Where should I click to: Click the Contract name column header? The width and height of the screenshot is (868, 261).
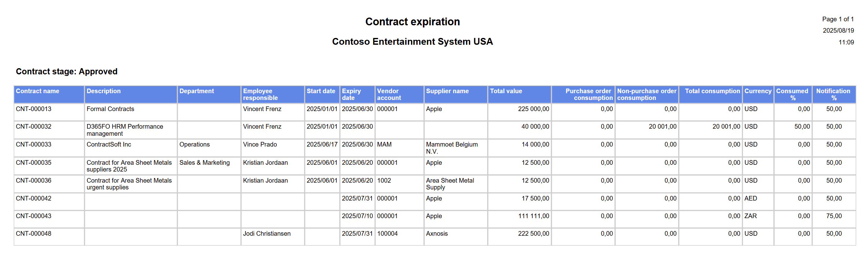[x=37, y=91]
